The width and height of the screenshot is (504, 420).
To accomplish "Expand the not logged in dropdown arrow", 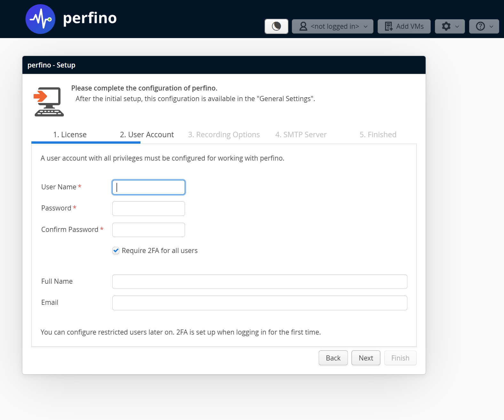I will (366, 27).
